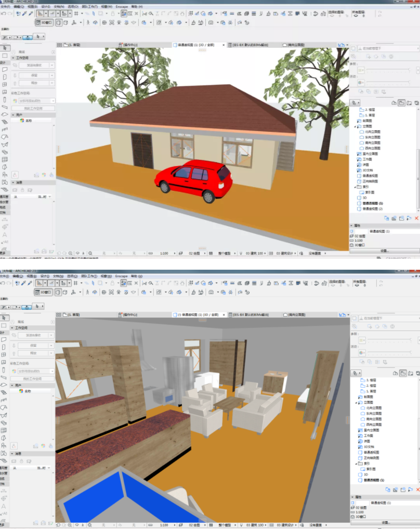Screen dimensions: 420x529
Task: Toggle the 3D窗口 button in the upper window
Action: pyautogui.click(x=44, y=22)
